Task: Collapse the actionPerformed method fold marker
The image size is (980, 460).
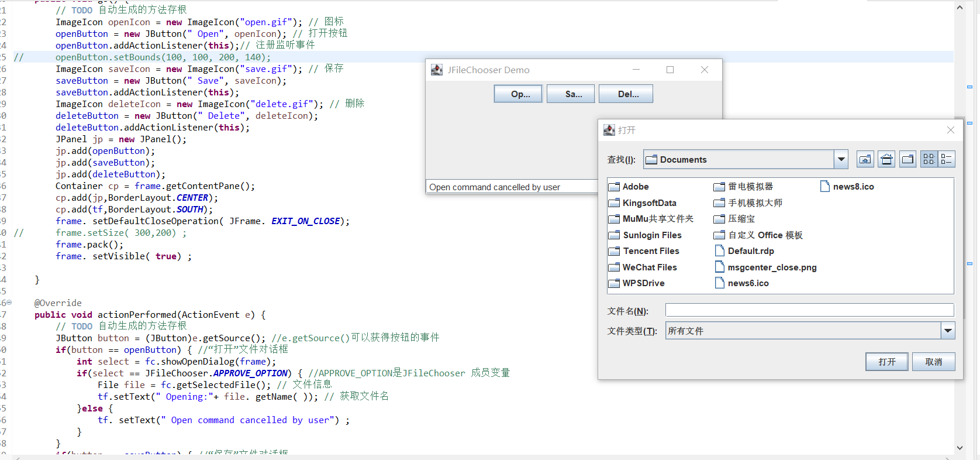Action: coord(9,303)
